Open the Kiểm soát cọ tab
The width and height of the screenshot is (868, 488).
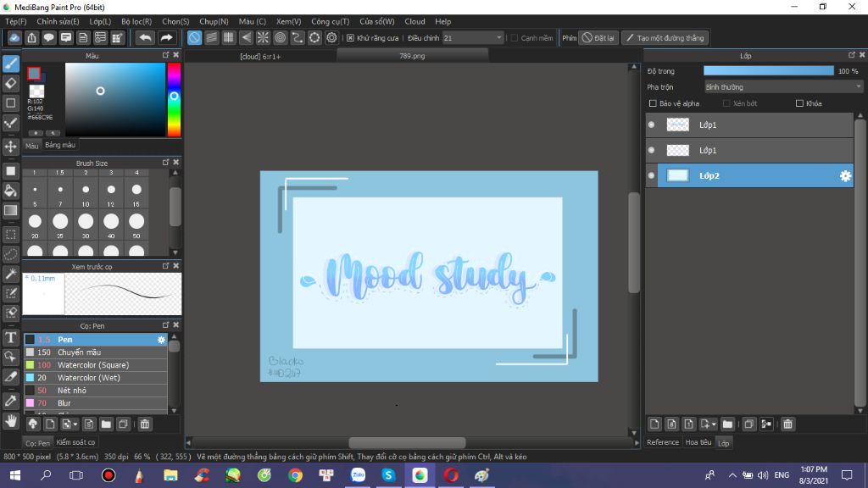75,442
